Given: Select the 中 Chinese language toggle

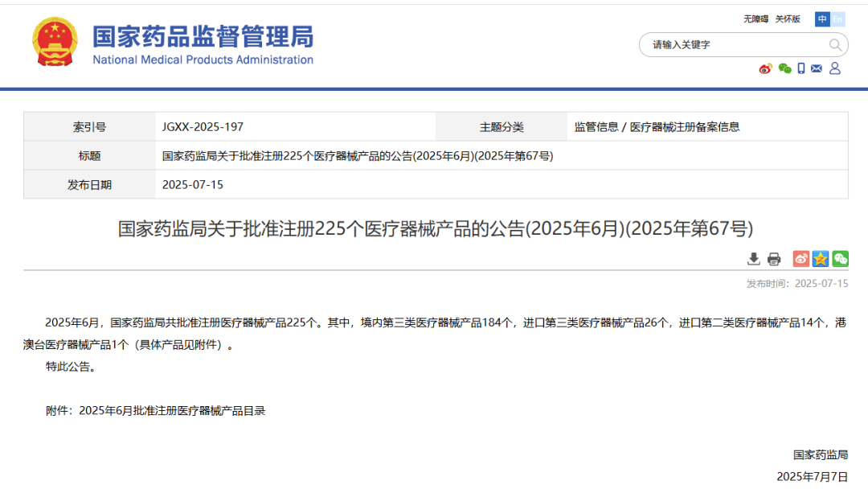Looking at the screenshot, I should coord(822,18).
